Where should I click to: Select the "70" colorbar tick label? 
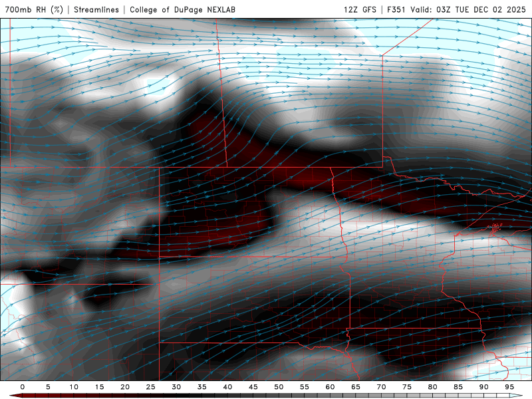[x=381, y=387]
